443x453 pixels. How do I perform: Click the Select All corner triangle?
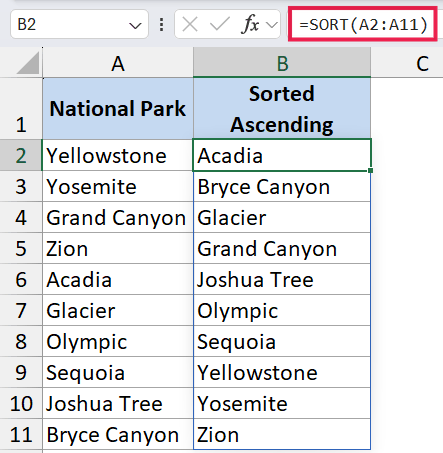pos(28,63)
